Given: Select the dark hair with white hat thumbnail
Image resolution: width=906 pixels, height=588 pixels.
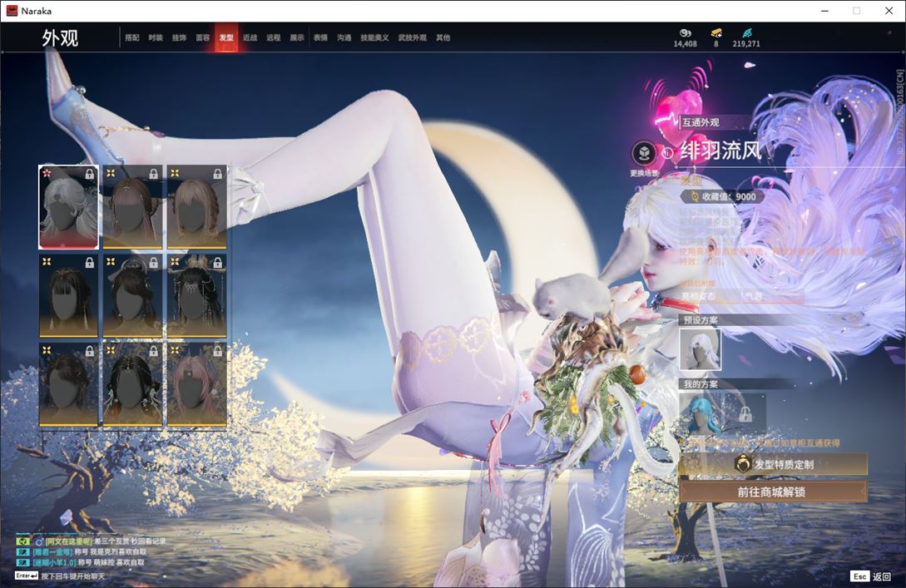Looking at the screenshot, I should (132, 296).
